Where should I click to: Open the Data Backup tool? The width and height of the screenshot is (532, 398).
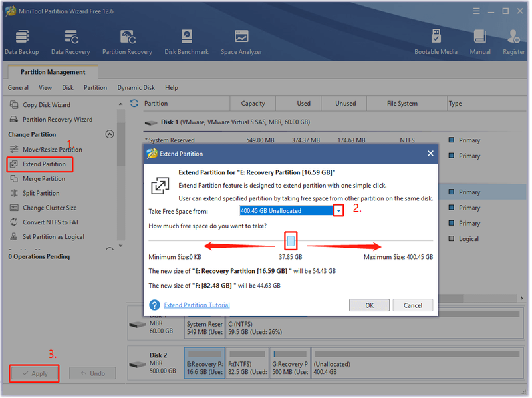pos(22,42)
